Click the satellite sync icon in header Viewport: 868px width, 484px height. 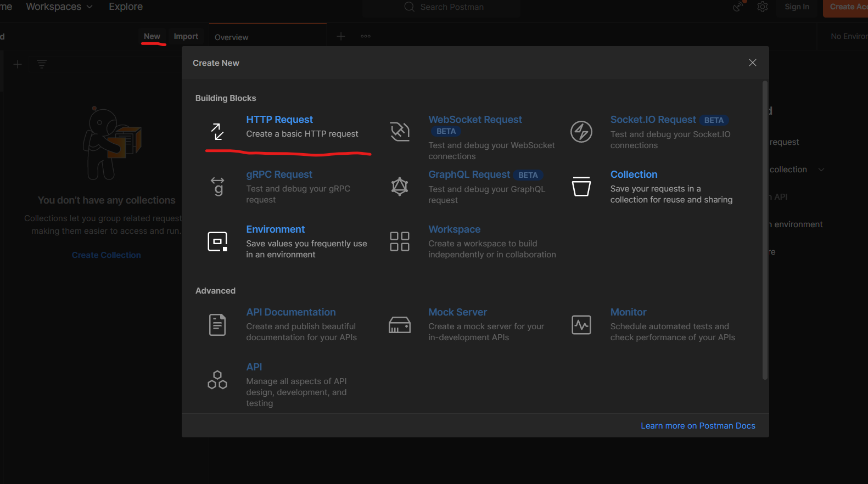pyautogui.click(x=739, y=6)
